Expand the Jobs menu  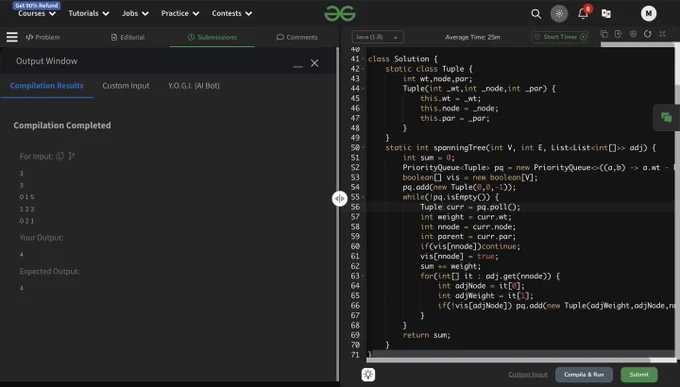click(135, 13)
